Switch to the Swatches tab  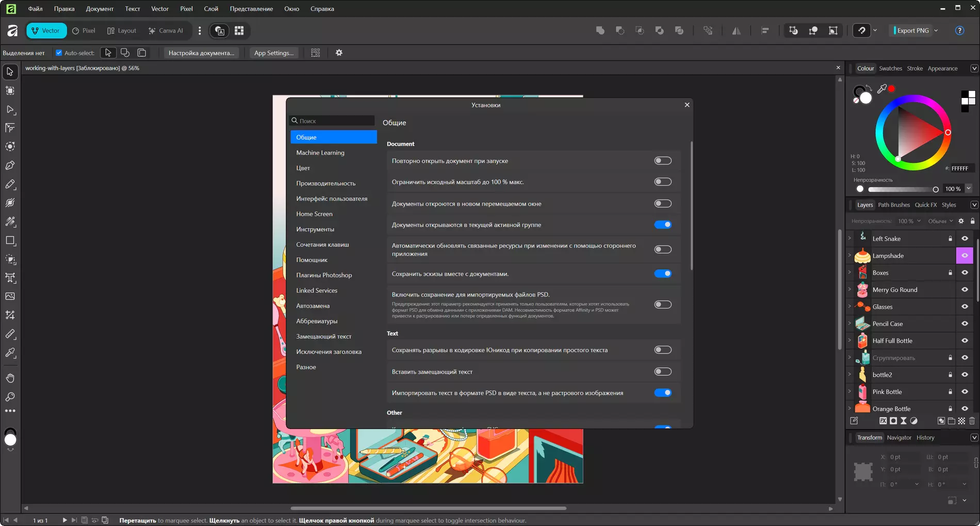click(890, 69)
